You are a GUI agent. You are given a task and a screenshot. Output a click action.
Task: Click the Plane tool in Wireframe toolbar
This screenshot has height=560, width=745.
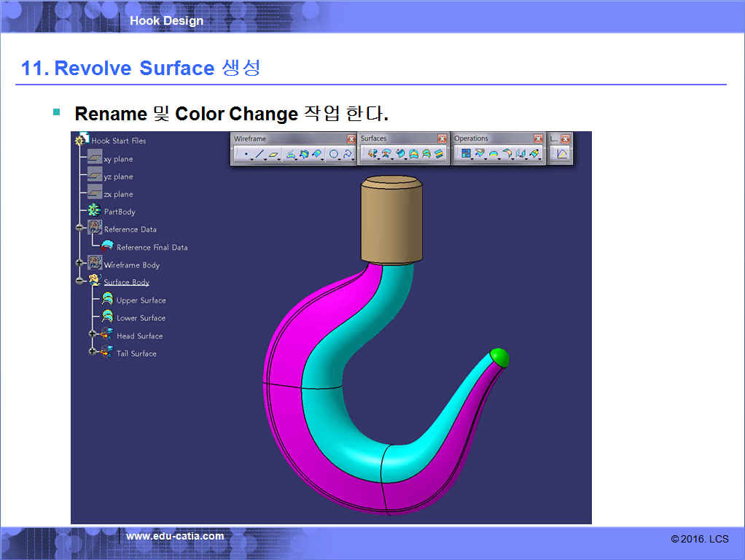point(273,155)
